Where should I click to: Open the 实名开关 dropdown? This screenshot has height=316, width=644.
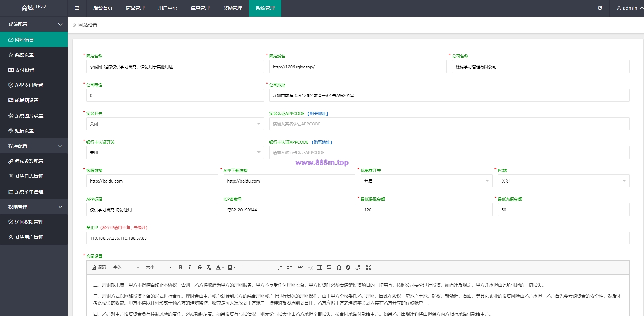pyautogui.click(x=175, y=124)
